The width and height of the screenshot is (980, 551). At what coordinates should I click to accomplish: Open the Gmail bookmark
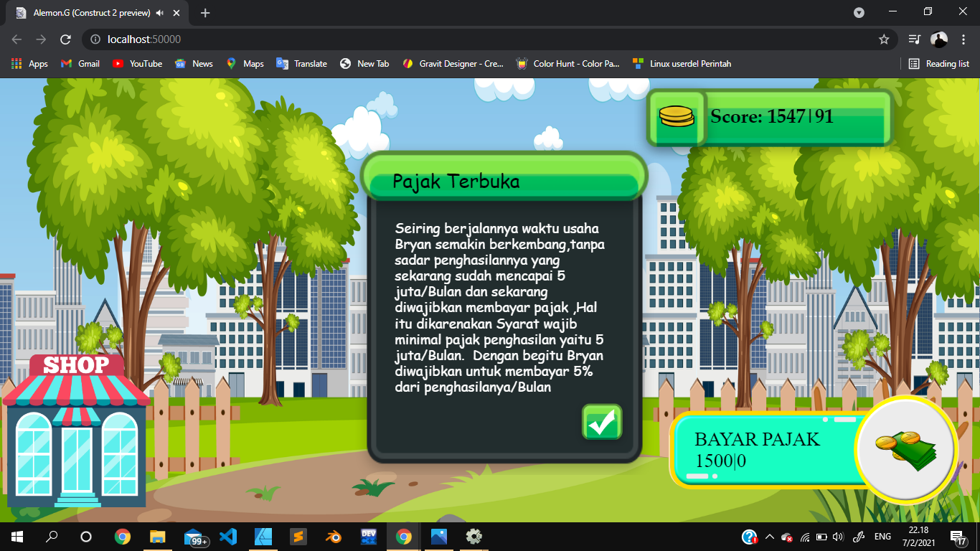[x=80, y=64]
